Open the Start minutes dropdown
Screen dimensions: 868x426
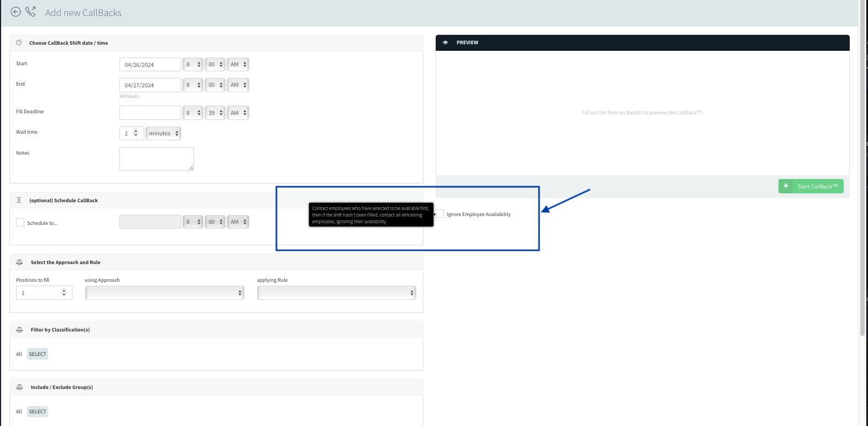(215, 65)
